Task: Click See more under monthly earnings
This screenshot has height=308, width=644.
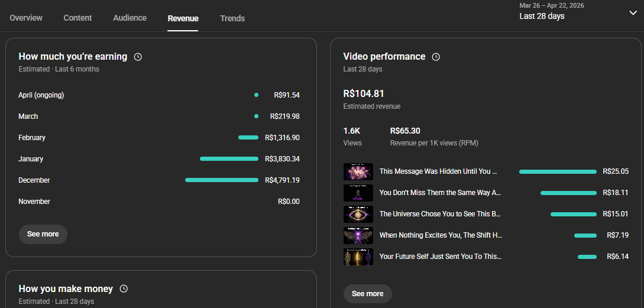Action: (43, 234)
